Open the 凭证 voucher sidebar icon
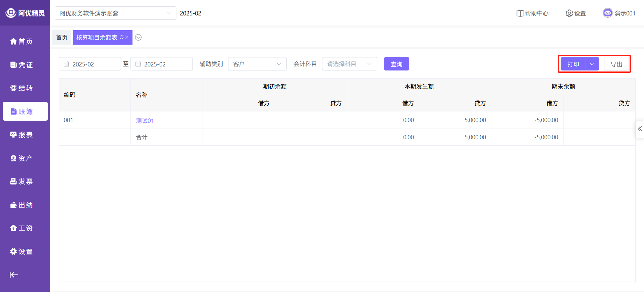 click(13, 65)
